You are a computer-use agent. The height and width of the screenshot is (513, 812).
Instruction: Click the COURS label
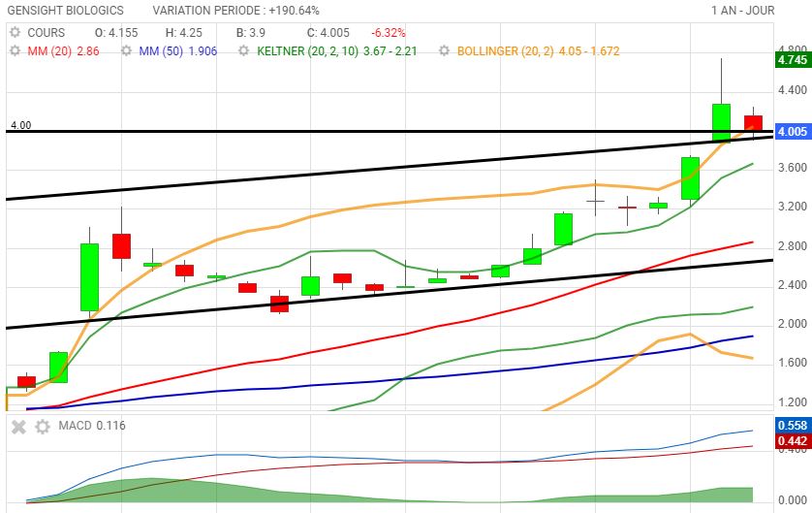click(47, 33)
